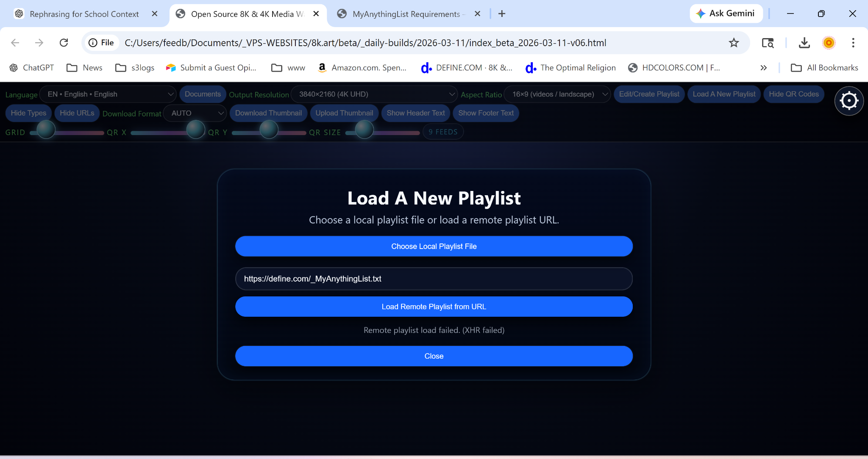This screenshot has width=868, height=459.
Task: Open the Download Format AUTO dropdown
Action: 195,113
